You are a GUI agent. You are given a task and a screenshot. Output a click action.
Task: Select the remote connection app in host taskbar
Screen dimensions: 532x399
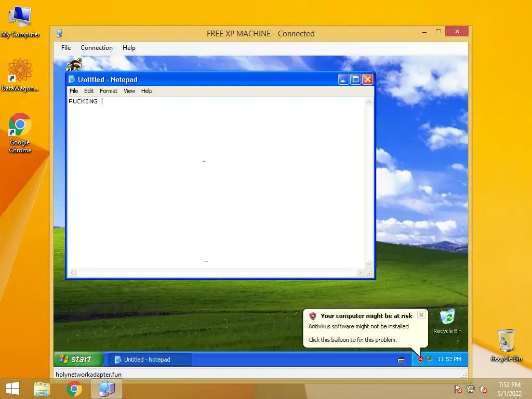106,389
